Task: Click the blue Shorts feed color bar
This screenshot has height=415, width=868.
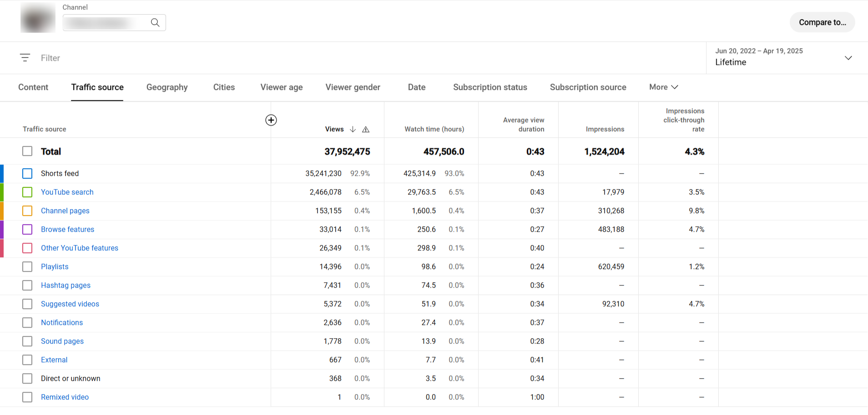Action: pos(2,173)
